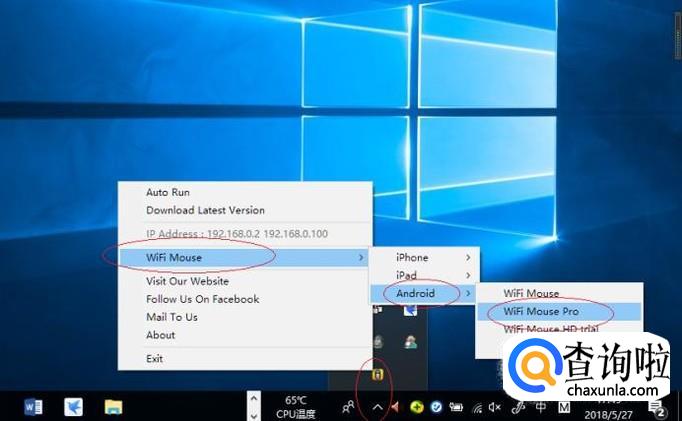
Task: Expand the Android submenu arrow
Action: pyautogui.click(x=468, y=293)
